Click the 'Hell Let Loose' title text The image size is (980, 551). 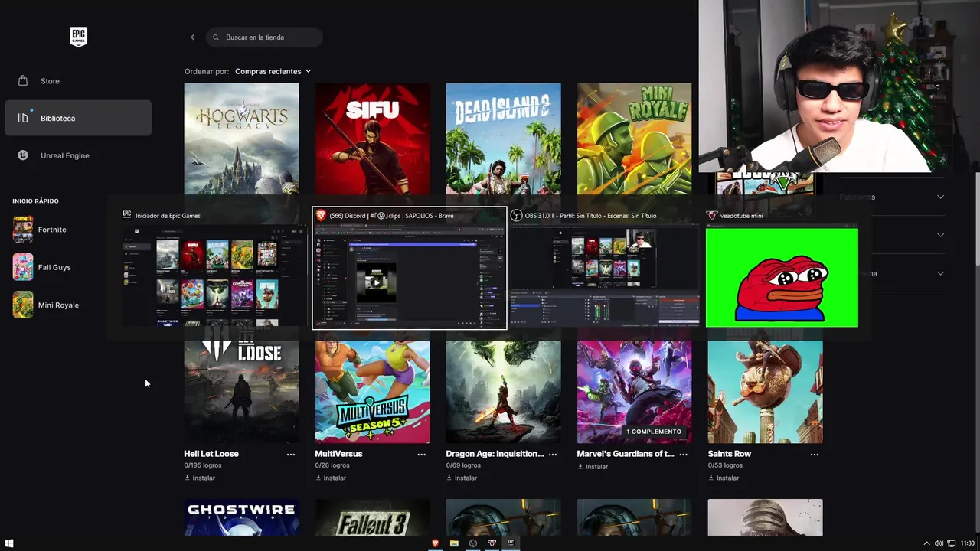tap(211, 454)
